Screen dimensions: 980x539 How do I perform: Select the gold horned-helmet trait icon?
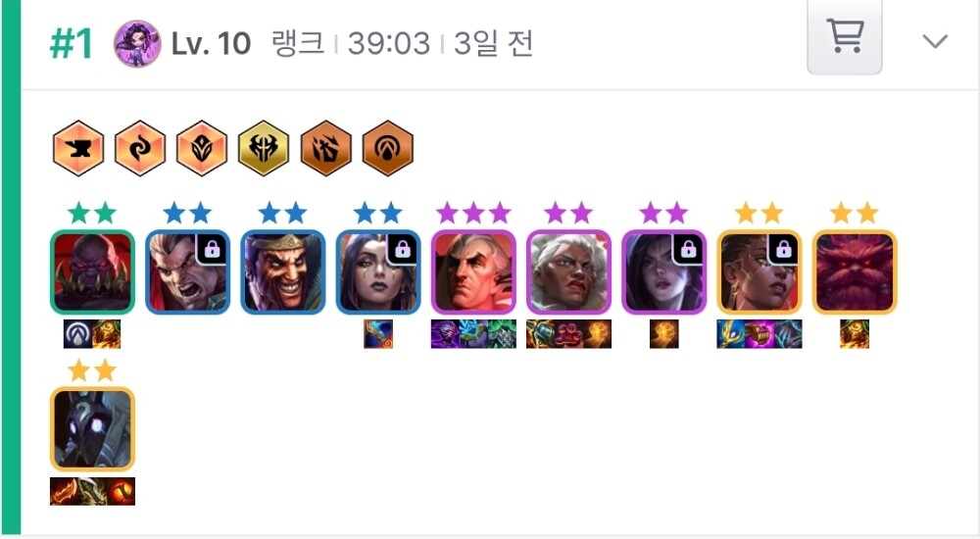pyautogui.click(x=264, y=148)
